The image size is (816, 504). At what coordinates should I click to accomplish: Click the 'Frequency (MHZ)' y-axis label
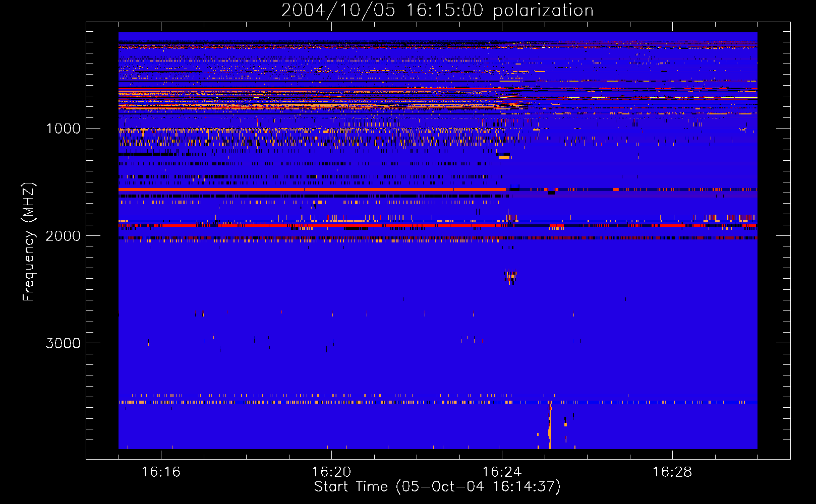29,242
